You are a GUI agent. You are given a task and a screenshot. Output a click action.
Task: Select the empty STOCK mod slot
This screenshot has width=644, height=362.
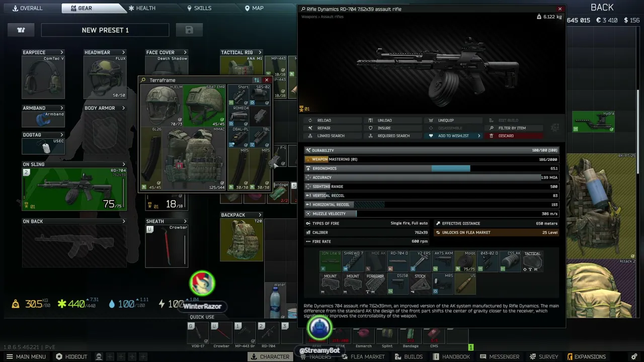(x=421, y=284)
